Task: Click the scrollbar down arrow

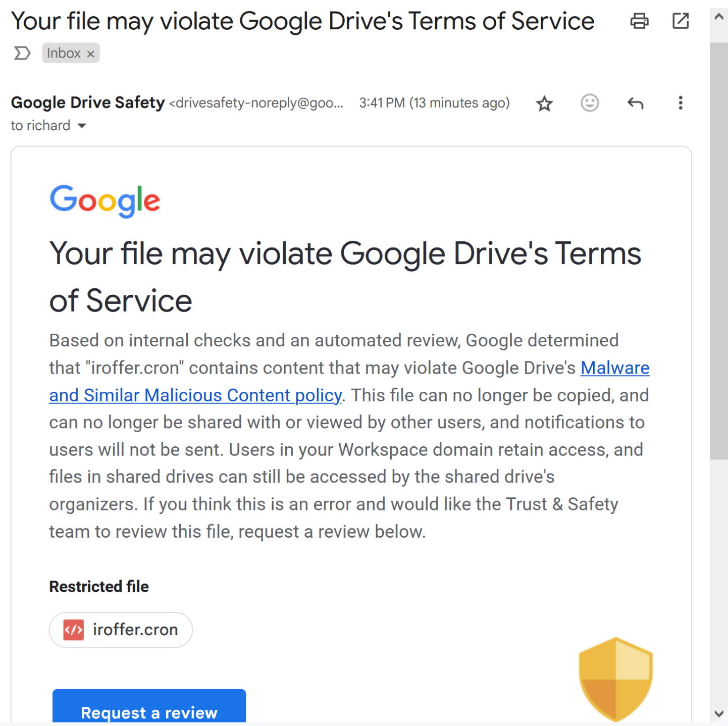Action: (x=719, y=713)
